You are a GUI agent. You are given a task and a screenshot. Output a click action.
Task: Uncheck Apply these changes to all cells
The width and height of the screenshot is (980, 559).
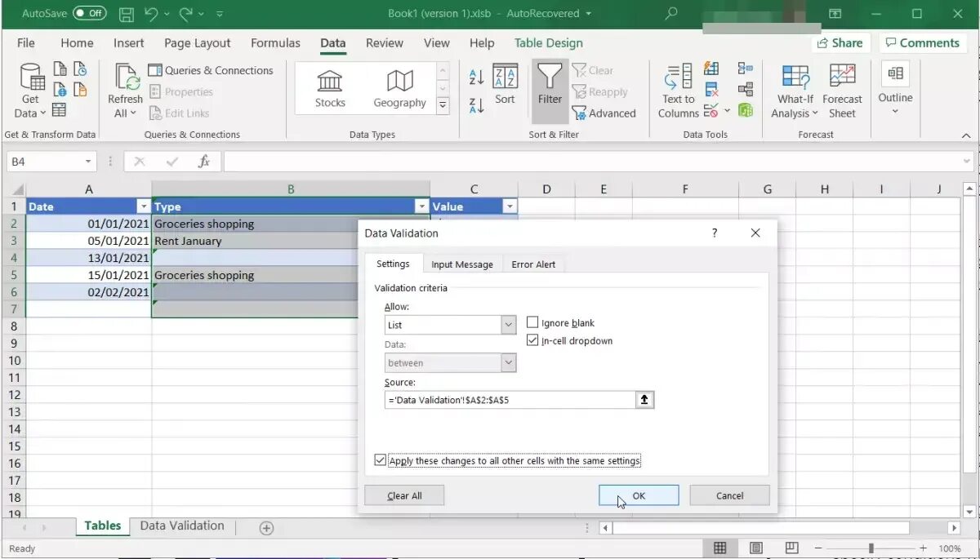click(x=380, y=460)
